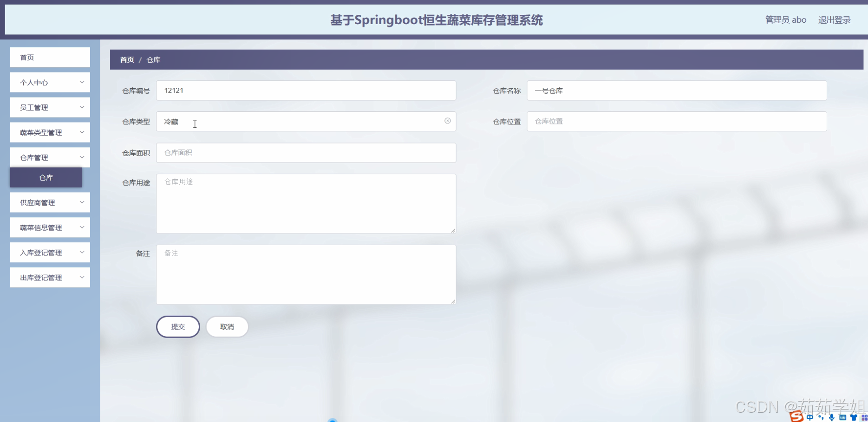Click the 仓库类型 field label

136,121
